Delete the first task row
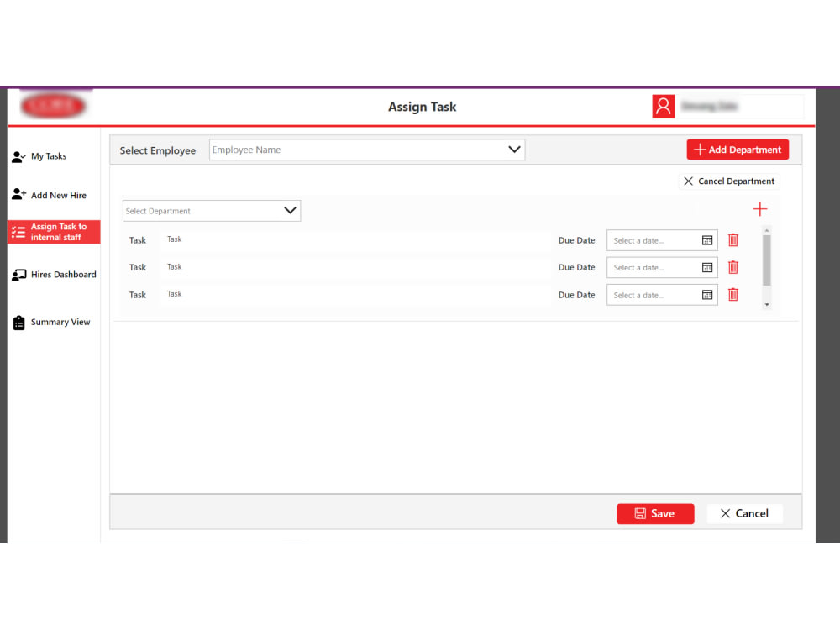840x630 pixels. 732,240
